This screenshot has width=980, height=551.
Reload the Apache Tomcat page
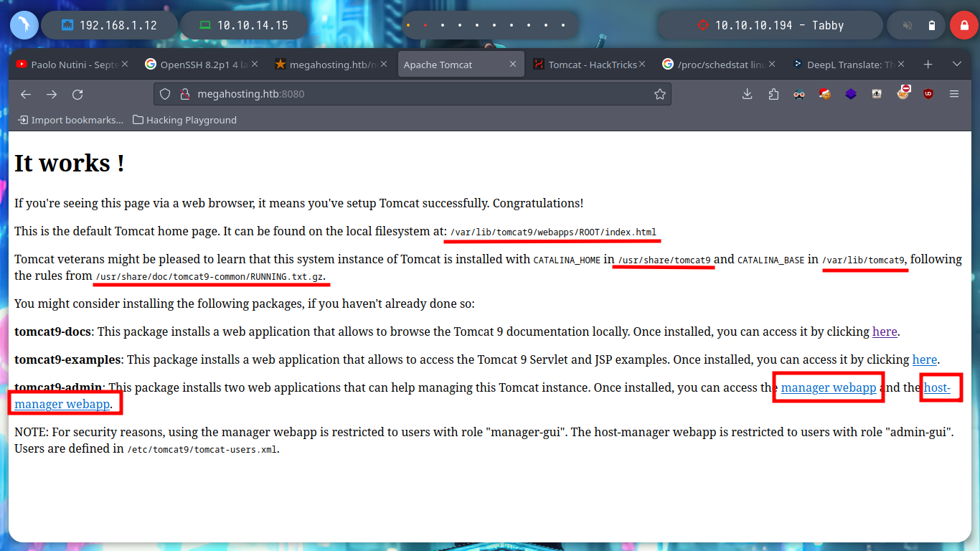(x=77, y=94)
